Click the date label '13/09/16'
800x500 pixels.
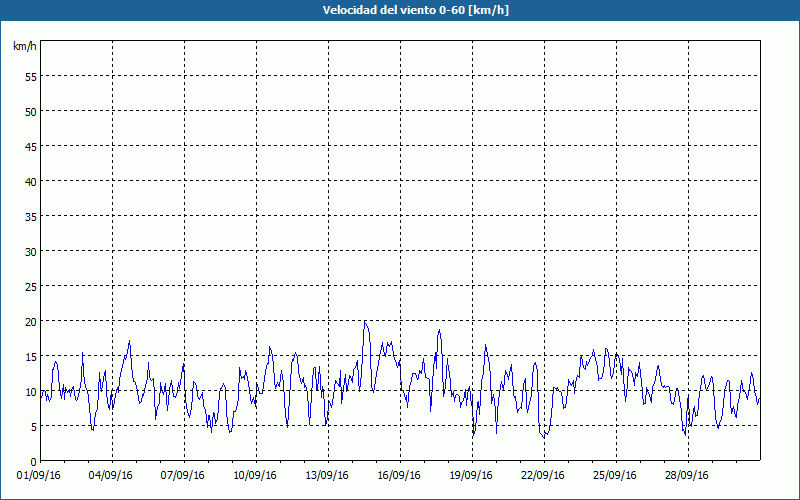tap(327, 476)
